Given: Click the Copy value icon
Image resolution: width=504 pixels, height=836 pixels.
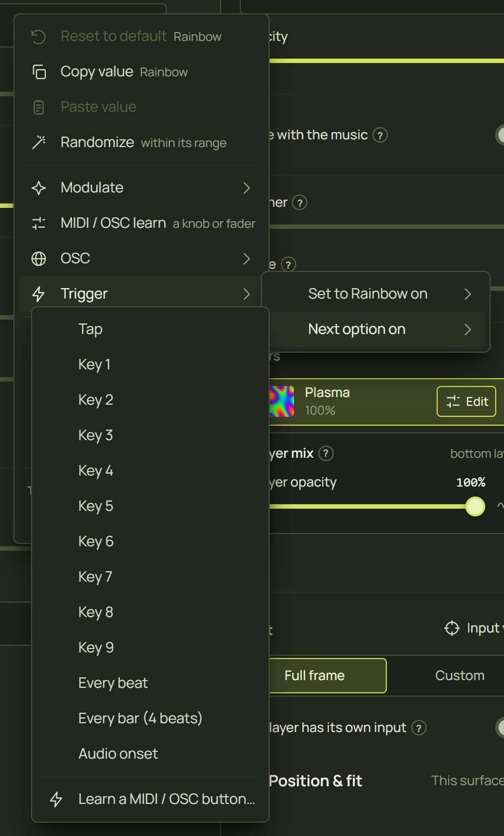Looking at the screenshot, I should (x=39, y=72).
